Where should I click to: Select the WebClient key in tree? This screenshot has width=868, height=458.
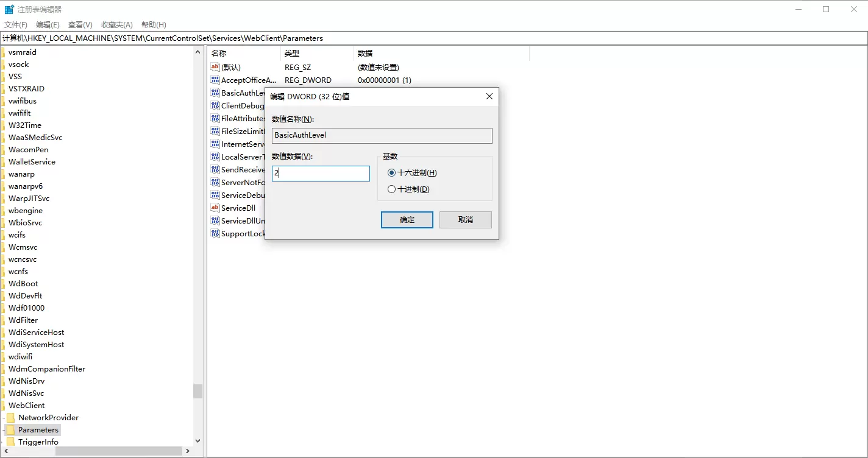pyautogui.click(x=26, y=406)
